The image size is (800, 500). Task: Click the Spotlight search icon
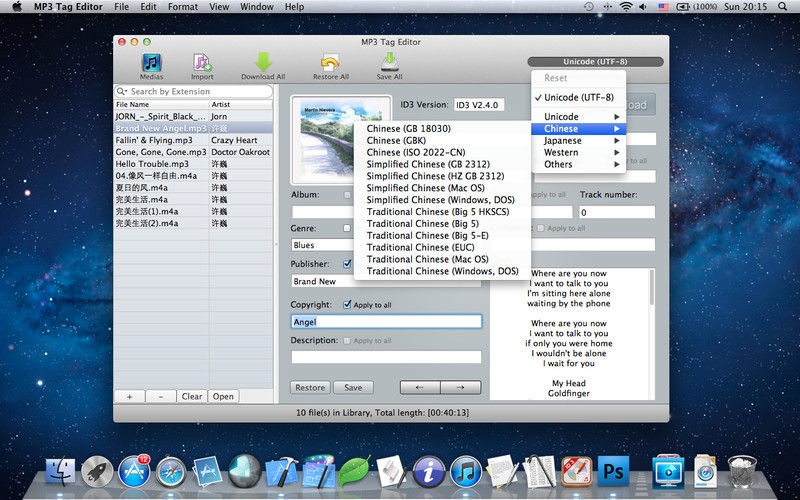782,7
